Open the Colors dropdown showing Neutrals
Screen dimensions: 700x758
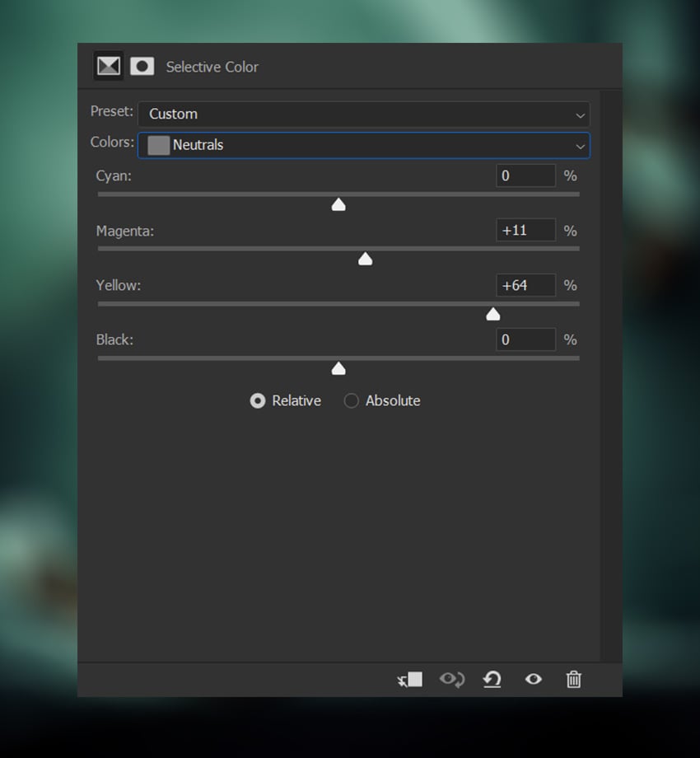(x=364, y=145)
